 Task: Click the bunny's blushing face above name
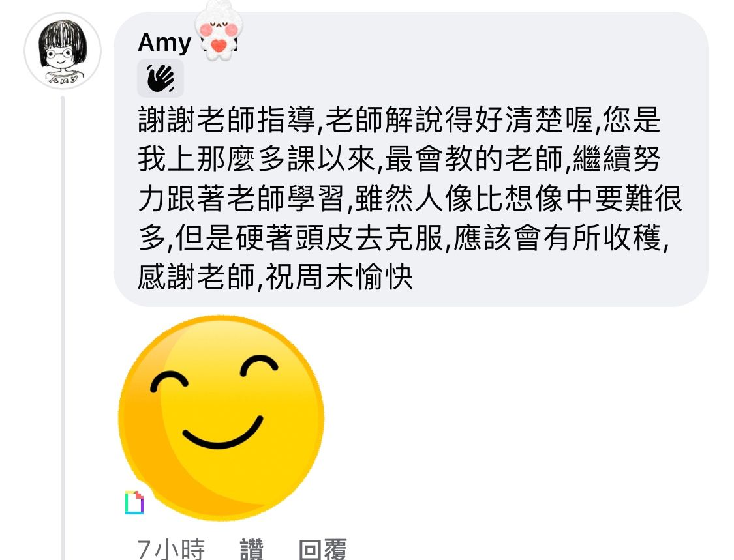219,25
